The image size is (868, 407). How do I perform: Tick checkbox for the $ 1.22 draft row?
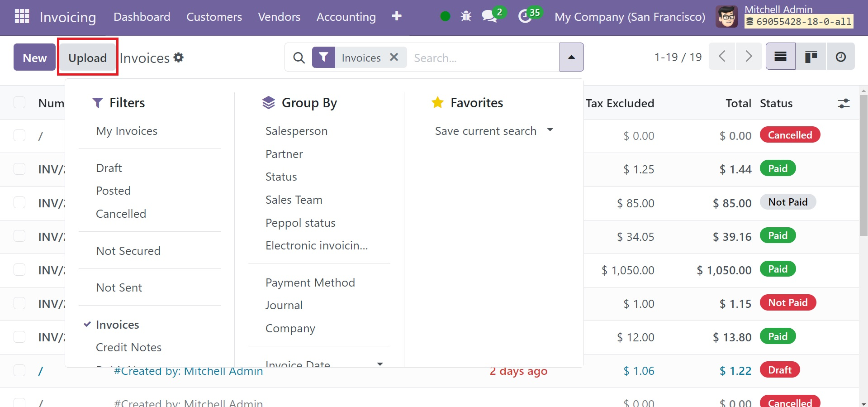coord(19,370)
